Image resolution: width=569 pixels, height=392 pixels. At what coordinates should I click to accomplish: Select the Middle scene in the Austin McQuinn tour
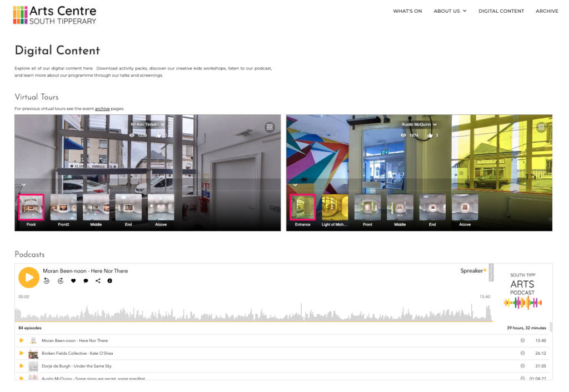pyautogui.click(x=400, y=207)
